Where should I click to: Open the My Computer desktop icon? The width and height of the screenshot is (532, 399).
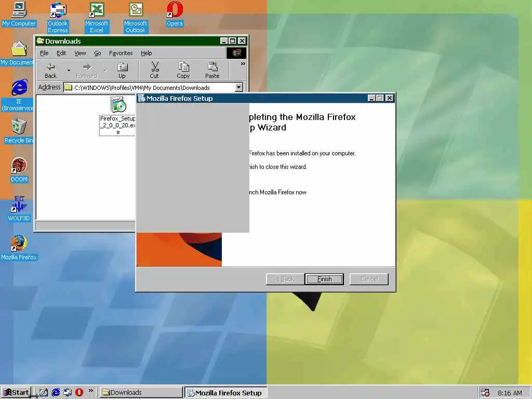19,14
